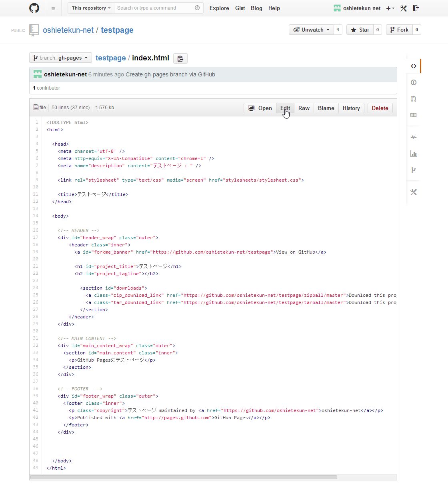
Task: Open the Wiki icon in the sidebar
Action: point(414,115)
